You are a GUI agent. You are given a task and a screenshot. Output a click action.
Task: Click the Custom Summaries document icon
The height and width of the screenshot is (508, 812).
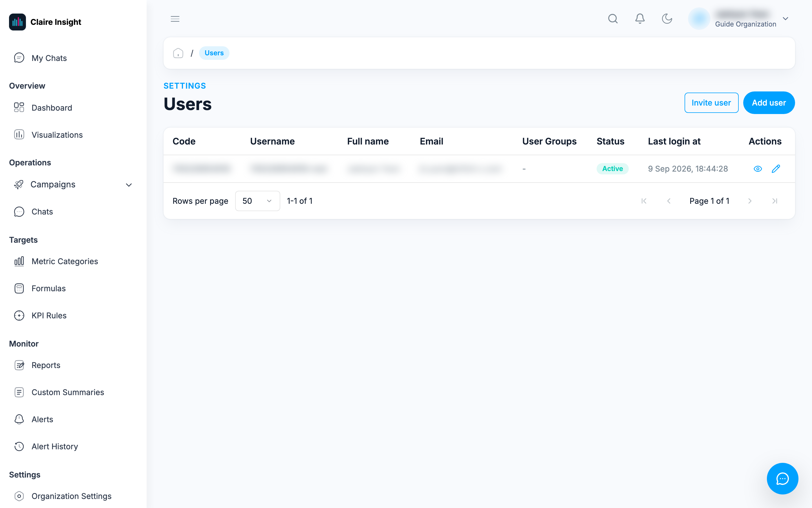[19, 392]
